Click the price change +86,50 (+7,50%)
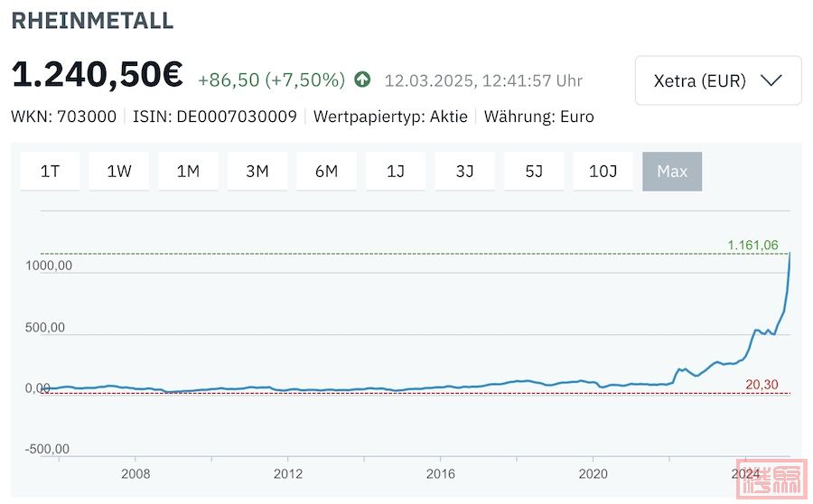The width and height of the screenshot is (813, 504). (271, 79)
